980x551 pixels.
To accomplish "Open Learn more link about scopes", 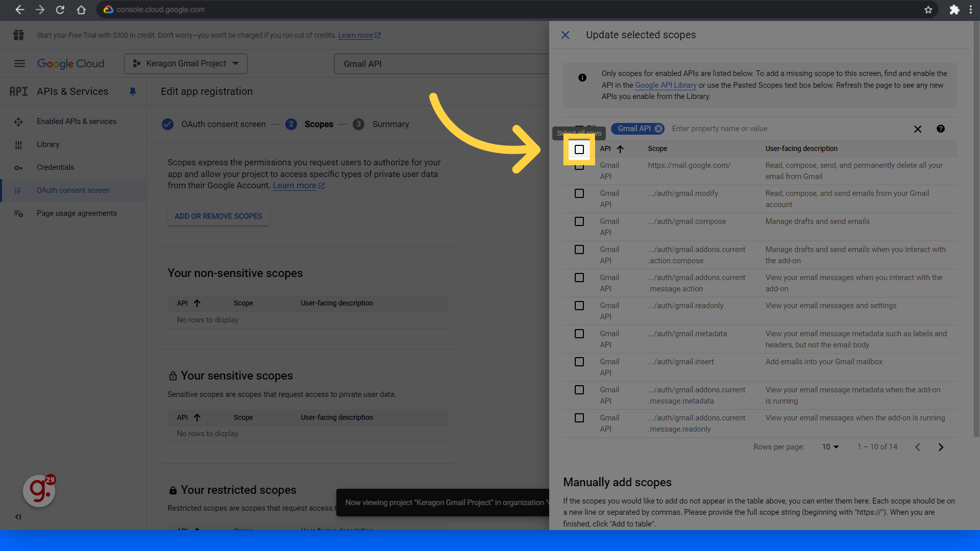I will (x=299, y=186).
